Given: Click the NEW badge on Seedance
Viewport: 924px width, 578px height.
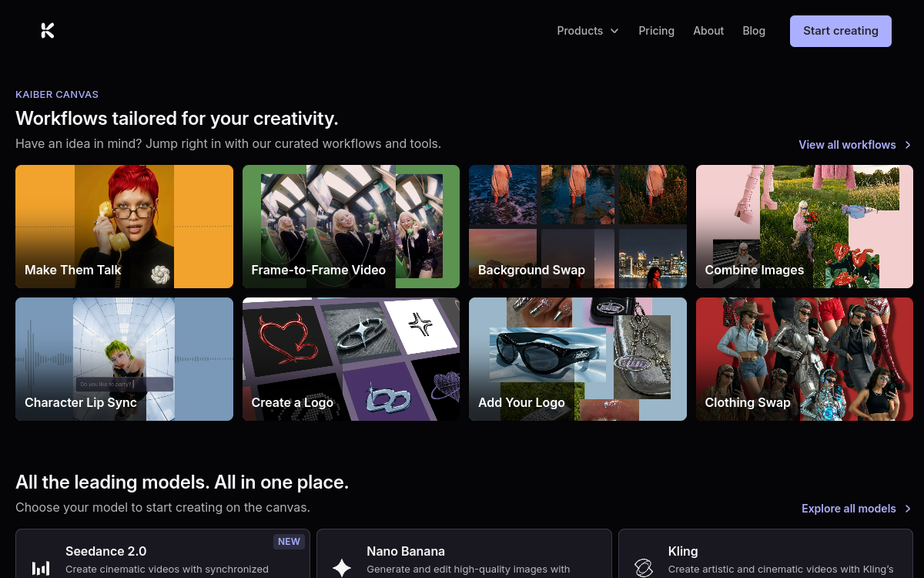Looking at the screenshot, I should [x=289, y=542].
